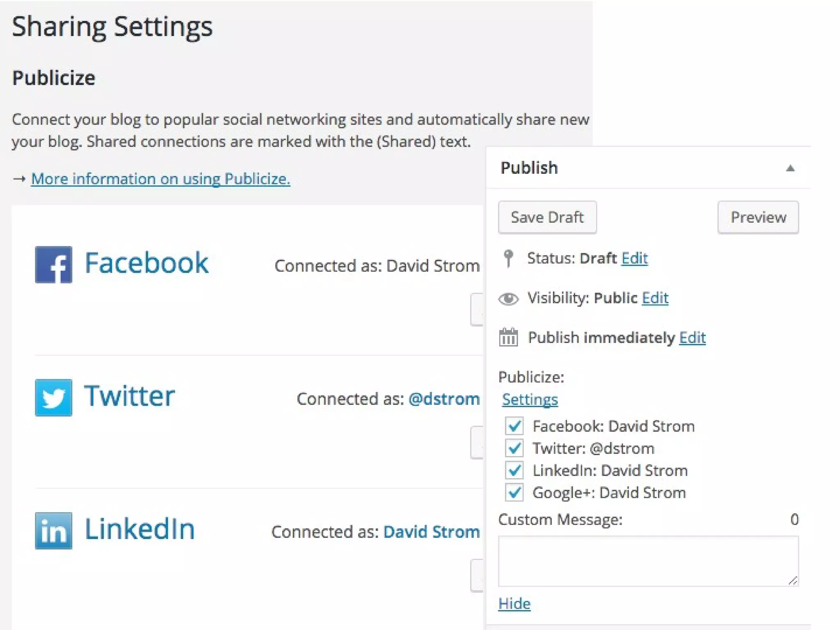Uncheck Facebook: David Strom checkbox
Image resolution: width=840 pixels, height=630 pixels.
click(x=514, y=426)
